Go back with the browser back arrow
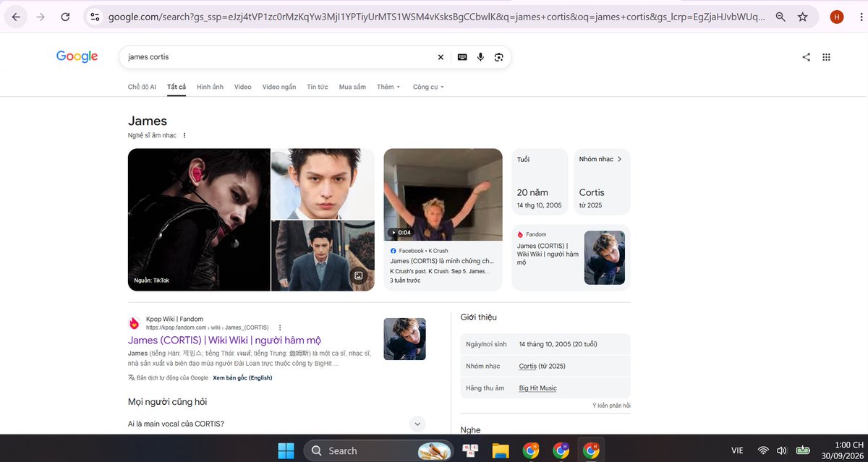 [x=16, y=17]
